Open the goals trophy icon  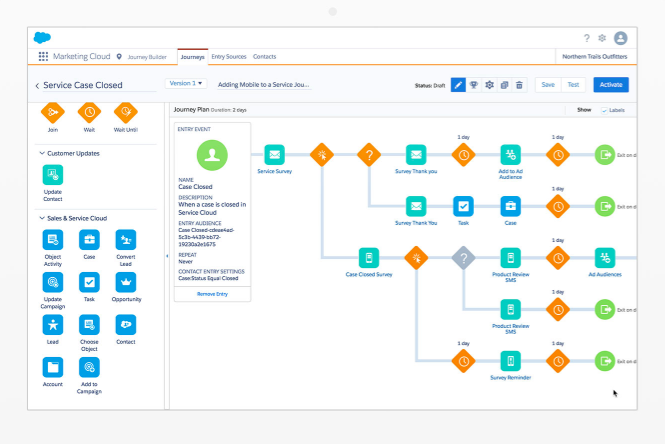pyautogui.click(x=474, y=85)
